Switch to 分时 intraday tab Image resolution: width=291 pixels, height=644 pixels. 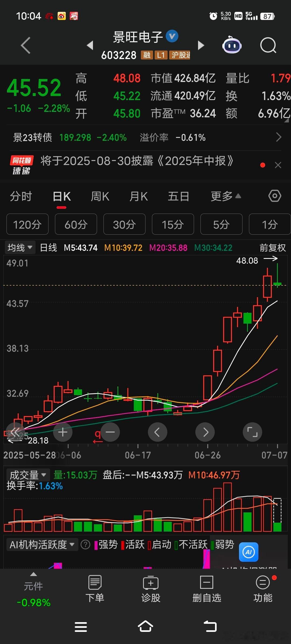coord(21,196)
